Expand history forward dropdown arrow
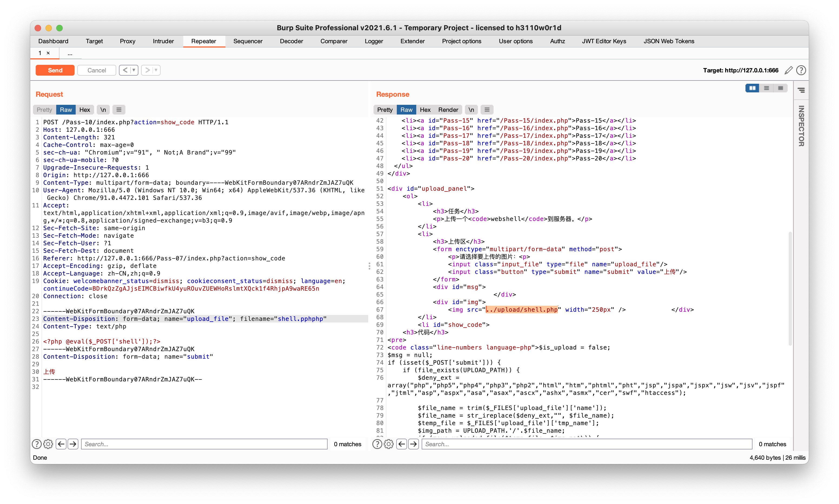Viewport: 839px width, 504px height. point(156,70)
